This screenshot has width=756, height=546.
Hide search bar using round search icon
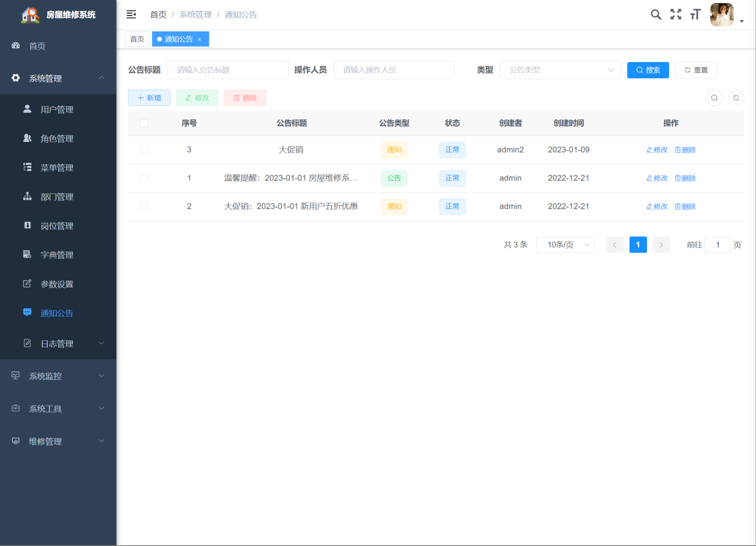714,98
